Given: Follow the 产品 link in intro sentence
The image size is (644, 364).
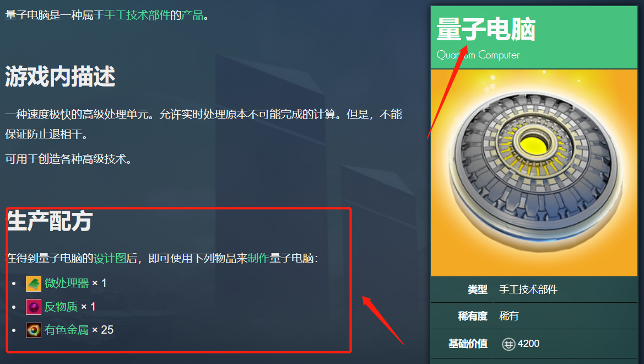Looking at the screenshot, I should tap(192, 15).
